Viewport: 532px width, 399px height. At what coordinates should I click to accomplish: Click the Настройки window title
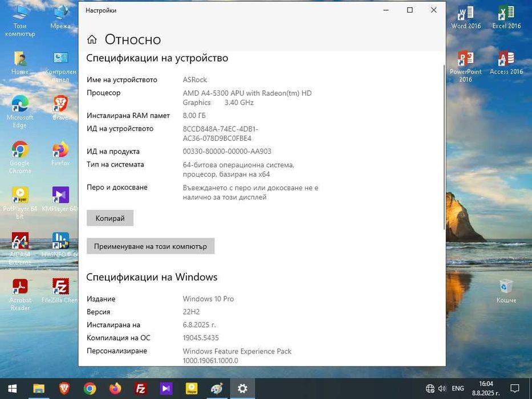tap(101, 10)
